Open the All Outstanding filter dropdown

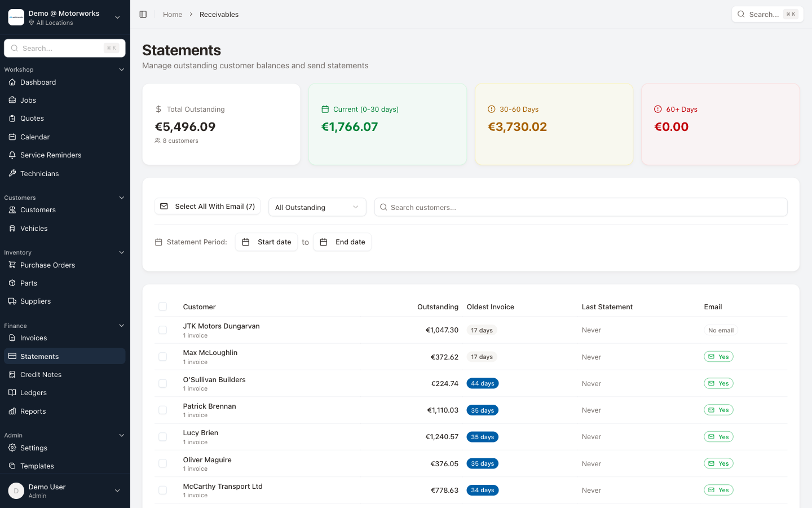tap(317, 207)
